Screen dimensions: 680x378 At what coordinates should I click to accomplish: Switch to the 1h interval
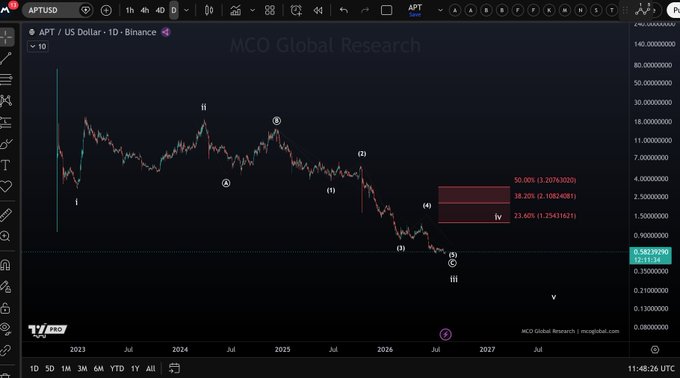(x=130, y=10)
